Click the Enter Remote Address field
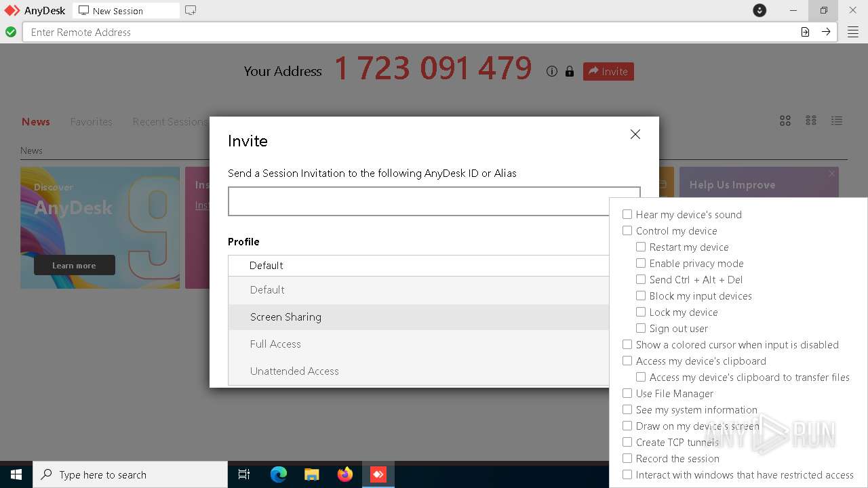Image resolution: width=868 pixels, height=488 pixels. 410,32
